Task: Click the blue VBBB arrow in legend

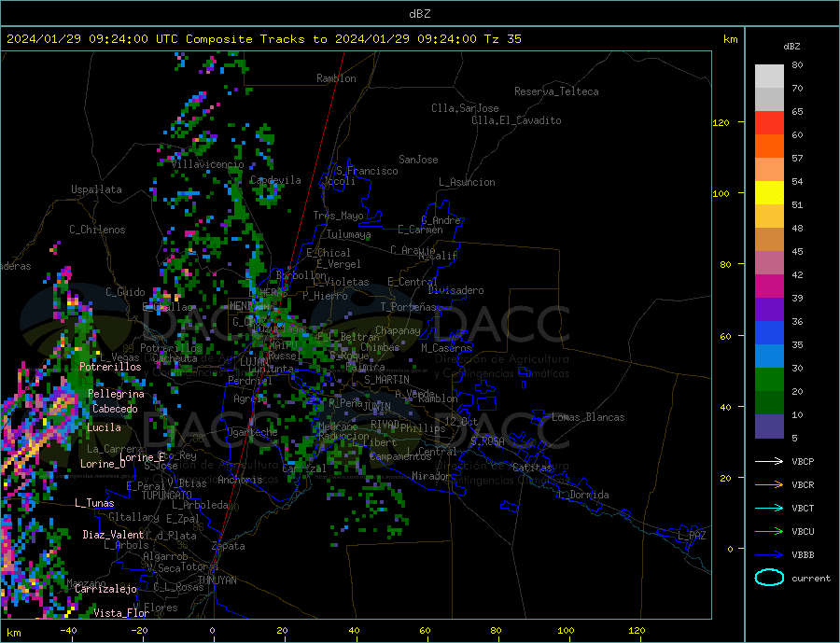Action: [x=769, y=554]
